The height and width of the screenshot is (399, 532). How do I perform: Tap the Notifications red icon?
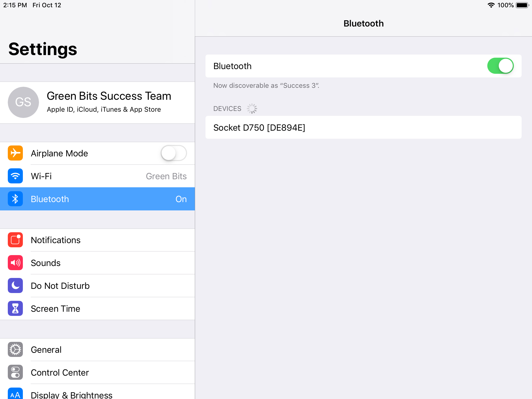15,240
